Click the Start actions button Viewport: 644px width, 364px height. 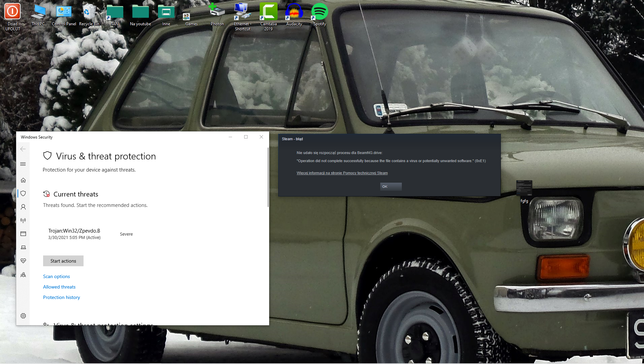[63, 261]
